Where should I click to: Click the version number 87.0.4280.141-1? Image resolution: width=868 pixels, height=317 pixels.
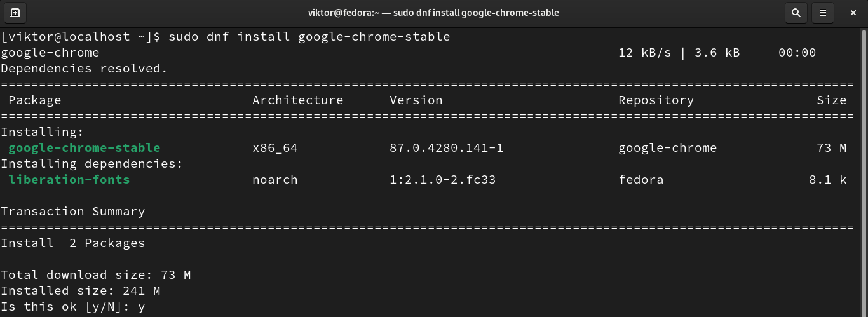point(446,148)
